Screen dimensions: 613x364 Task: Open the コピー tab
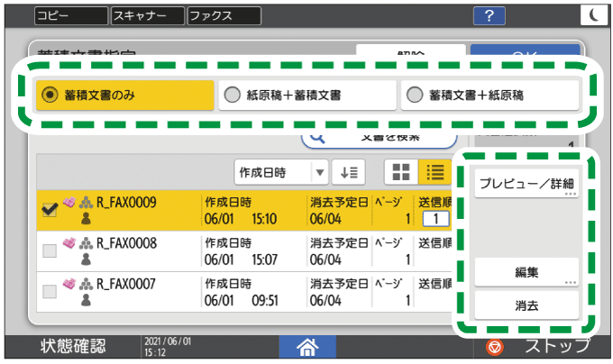coord(70,15)
